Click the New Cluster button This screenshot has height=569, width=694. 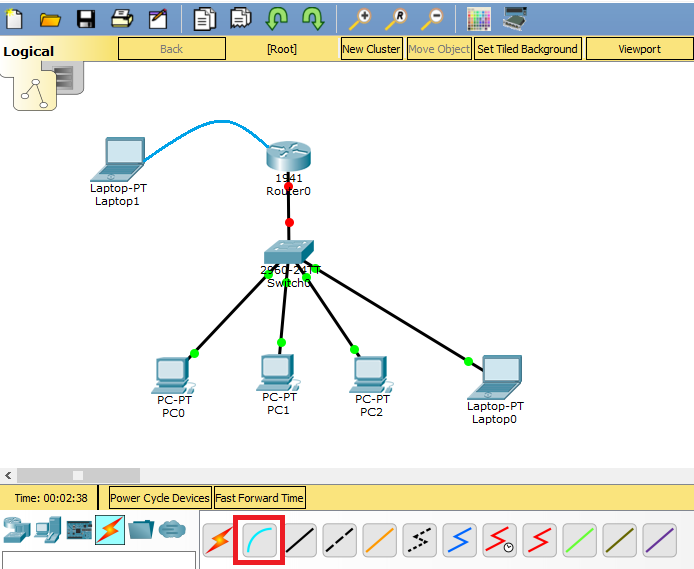coord(371,49)
